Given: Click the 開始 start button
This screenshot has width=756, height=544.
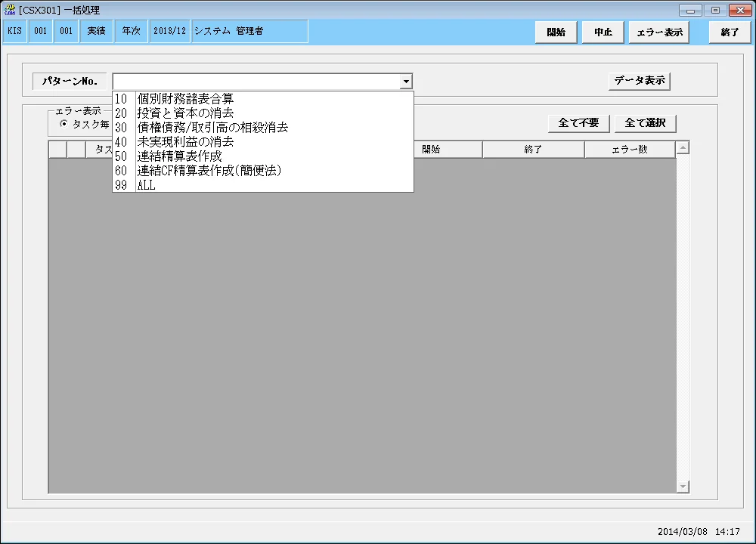Looking at the screenshot, I should pos(556,32).
